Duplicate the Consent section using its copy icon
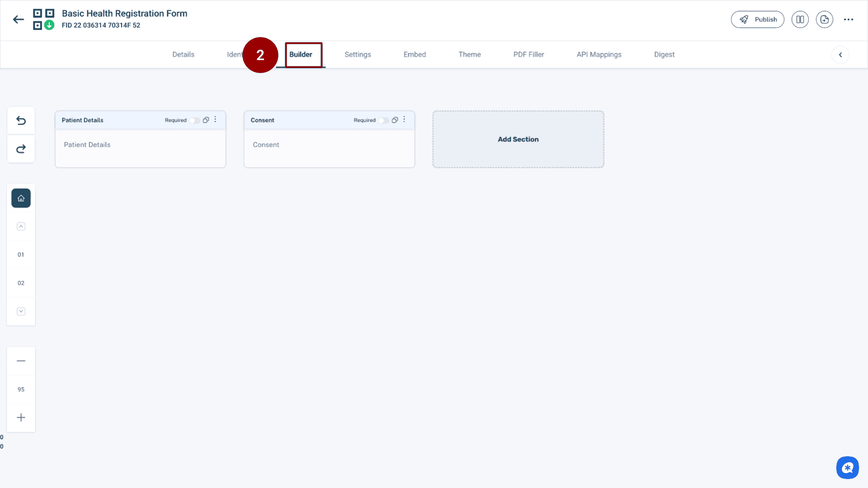Viewport: 868px width, 488px height. click(x=395, y=120)
